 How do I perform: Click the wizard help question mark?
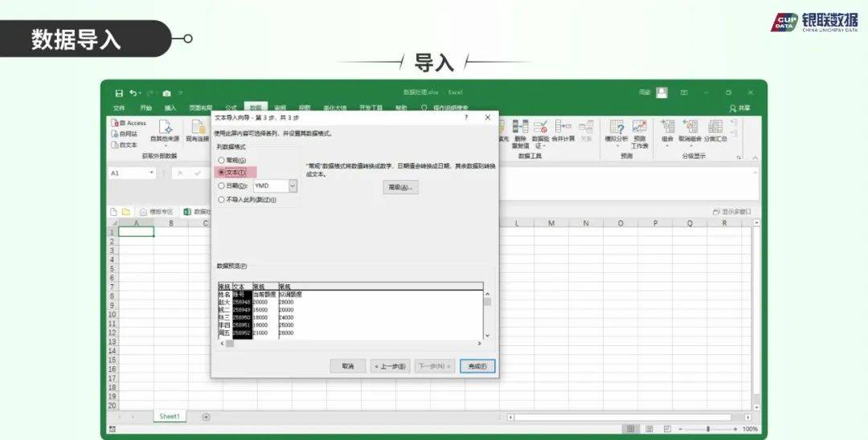pos(466,117)
